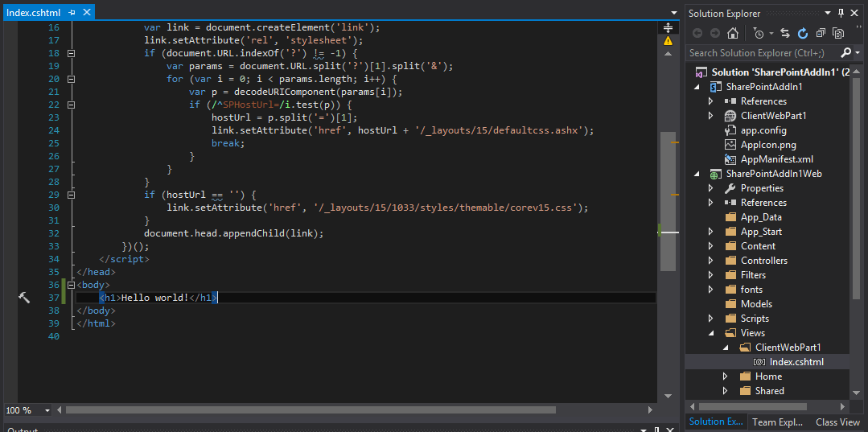Expand the Home folder under Views

726,376
